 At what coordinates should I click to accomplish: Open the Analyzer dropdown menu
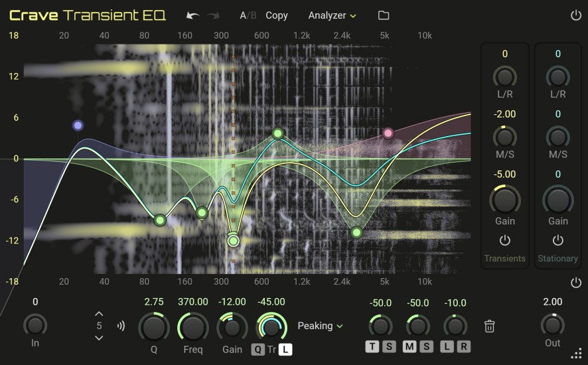point(332,15)
